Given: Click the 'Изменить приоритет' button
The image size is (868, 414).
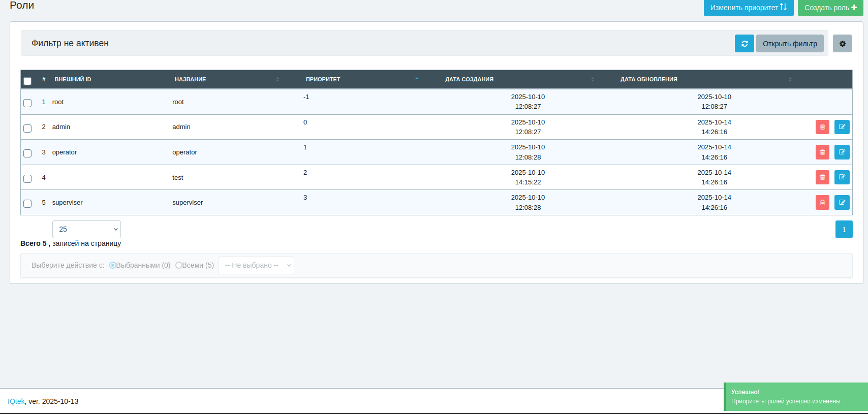Looking at the screenshot, I should [x=749, y=8].
